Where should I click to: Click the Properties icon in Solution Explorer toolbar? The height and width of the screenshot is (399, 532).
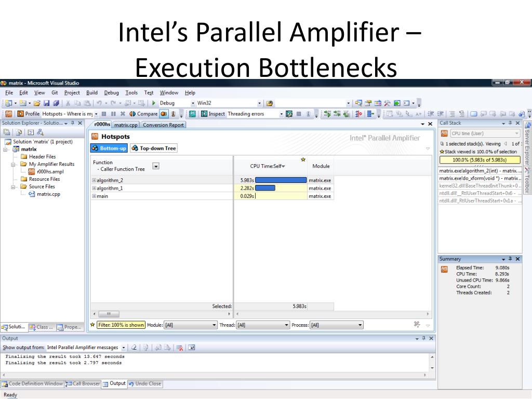click(x=7, y=132)
